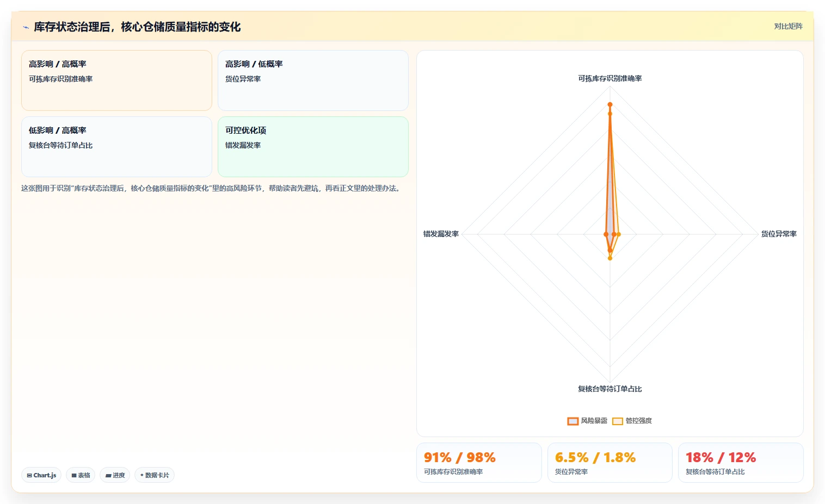Click the Chart.js tag

[41, 475]
